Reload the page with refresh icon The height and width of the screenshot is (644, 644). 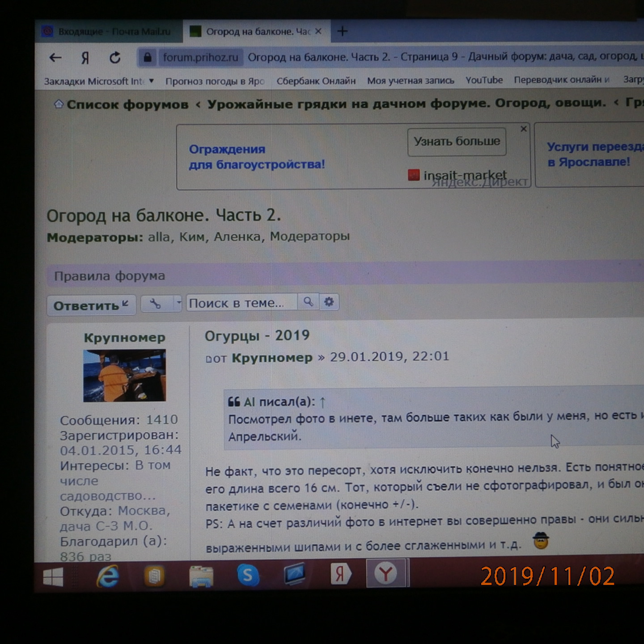pyautogui.click(x=115, y=58)
